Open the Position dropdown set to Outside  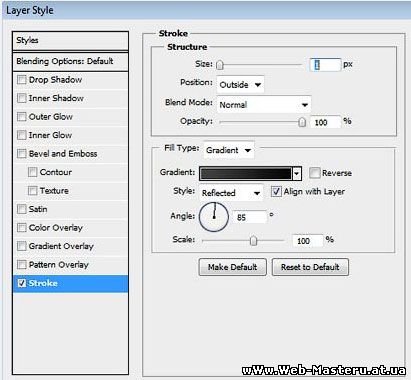click(x=240, y=85)
